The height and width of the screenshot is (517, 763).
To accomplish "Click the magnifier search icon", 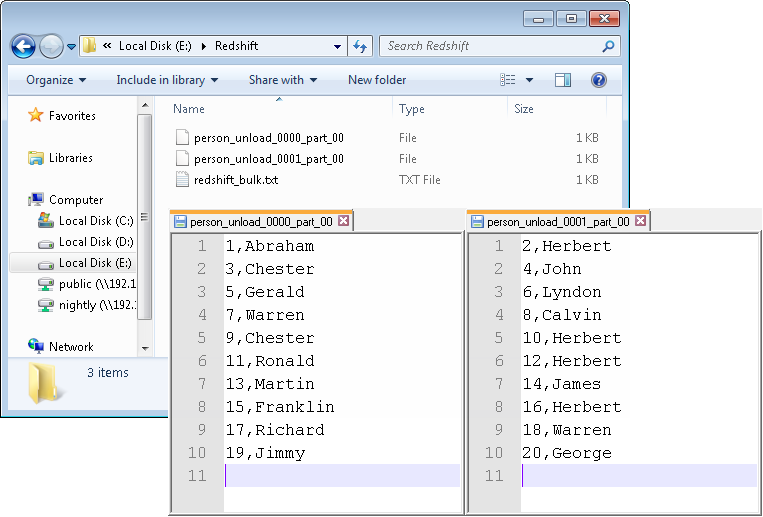I will click(x=608, y=46).
